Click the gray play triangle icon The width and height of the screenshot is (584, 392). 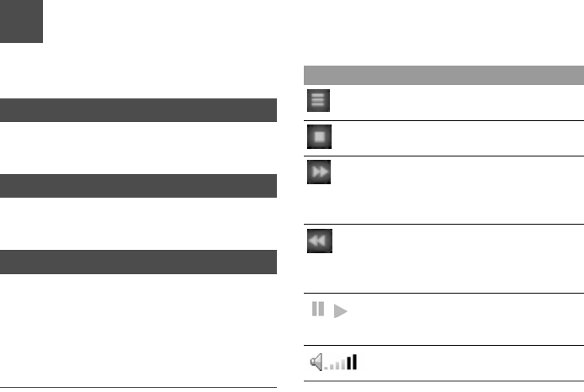341,311
